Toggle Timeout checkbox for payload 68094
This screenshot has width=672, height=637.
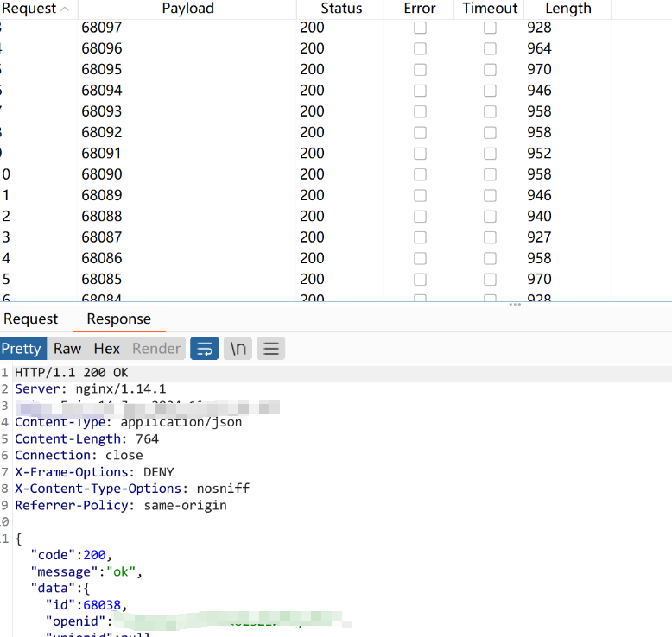[490, 91]
